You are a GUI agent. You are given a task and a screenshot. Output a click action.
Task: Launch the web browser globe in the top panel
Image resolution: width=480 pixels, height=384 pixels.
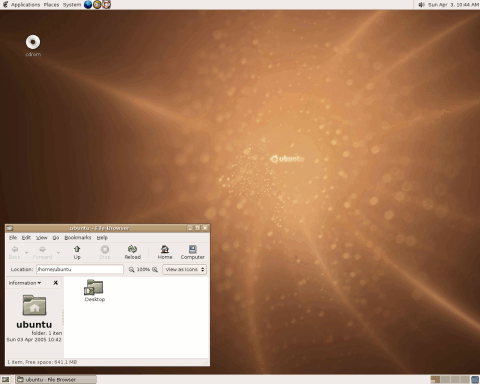click(x=88, y=5)
